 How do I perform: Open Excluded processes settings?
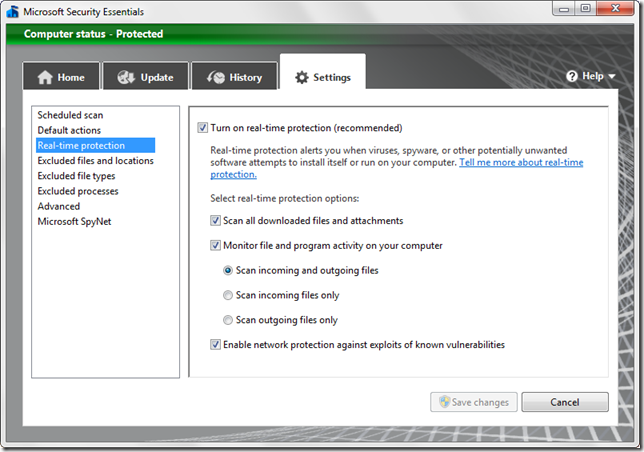(x=78, y=191)
